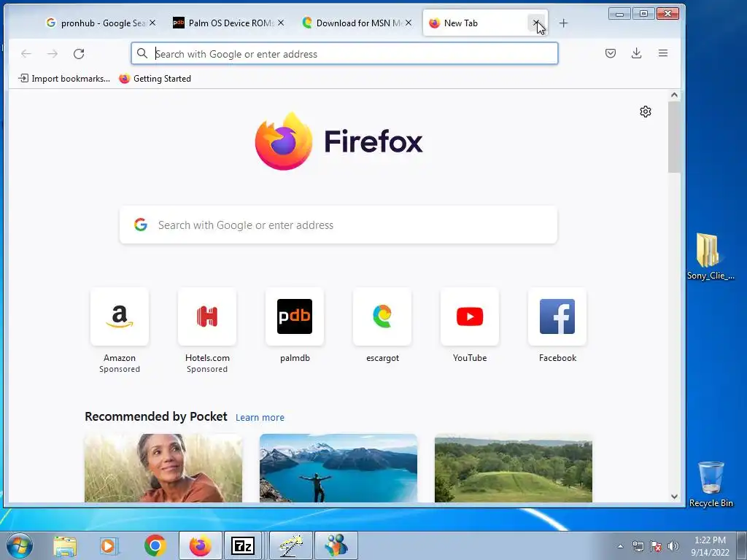Open MSN Messenger taskbar icon
Screen dimensions: 747x560
pos(336,545)
